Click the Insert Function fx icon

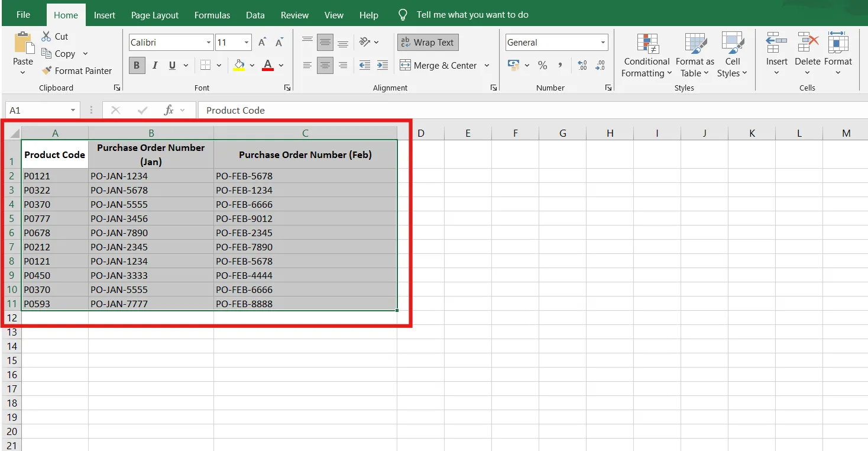point(169,110)
